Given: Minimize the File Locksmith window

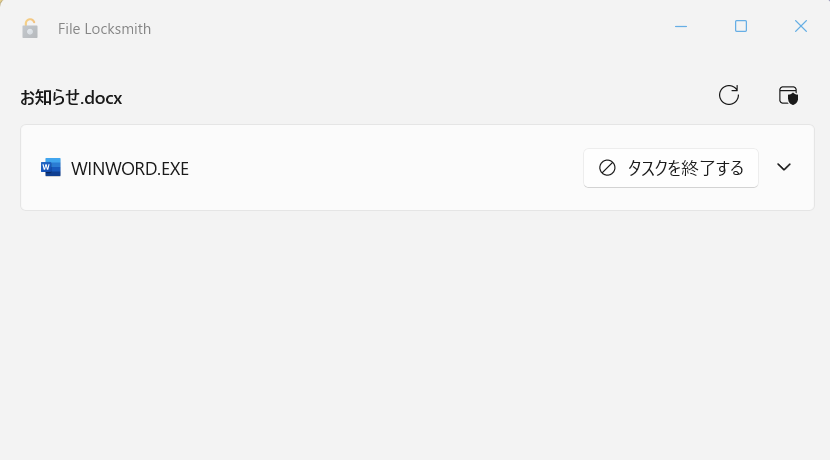Looking at the screenshot, I should click(x=681, y=27).
